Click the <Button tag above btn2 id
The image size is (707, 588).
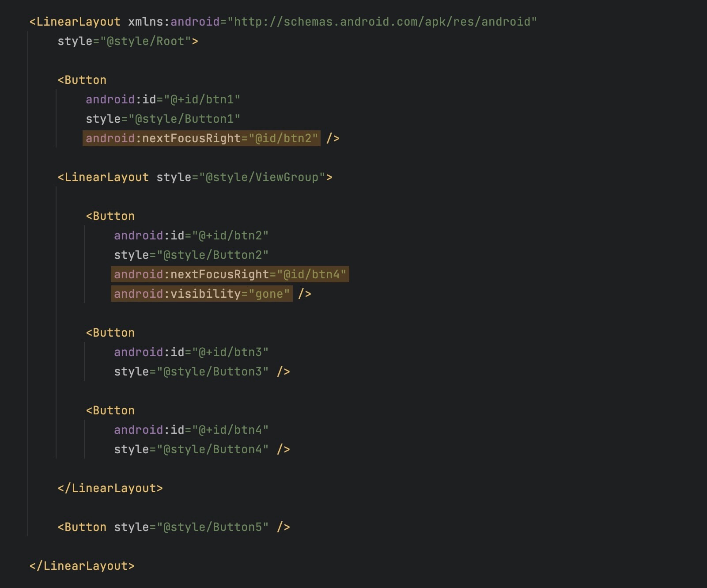[x=110, y=216]
